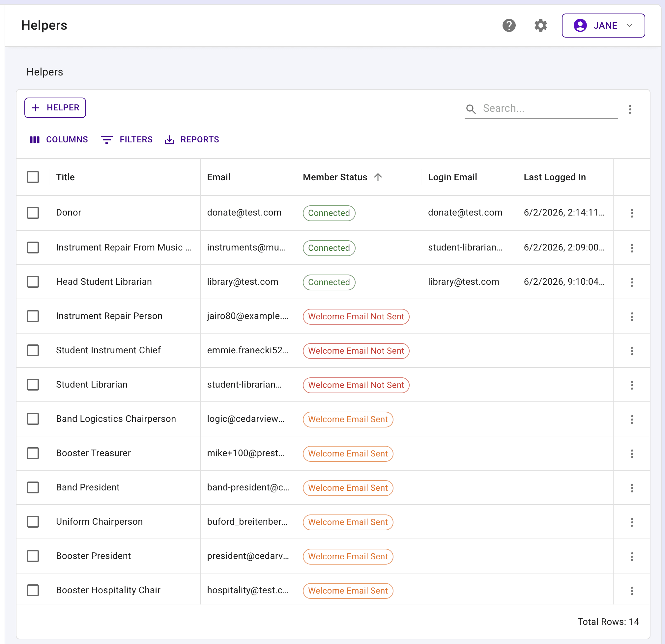Click 'Total Rows: 14' footer text
Viewport: 665px width, 644px height.
pos(608,622)
